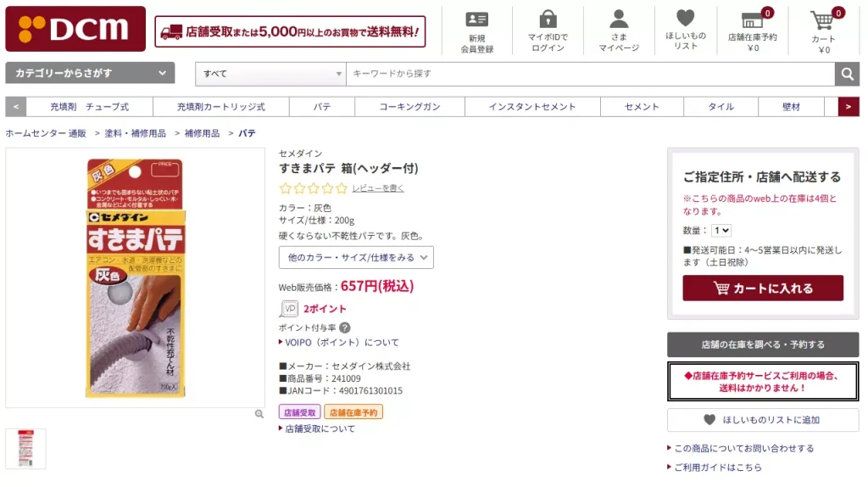Screen dimensions: 868x487
Task: Click the パテ breadcrumb
Action: pos(247,133)
